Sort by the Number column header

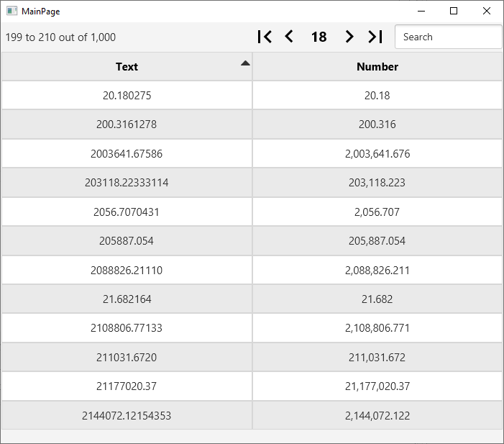377,67
